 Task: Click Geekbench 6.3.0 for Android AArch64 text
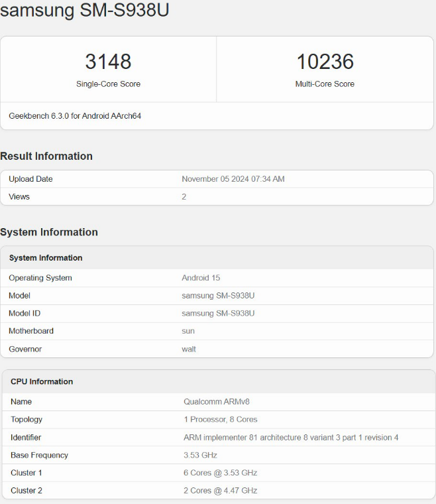click(75, 115)
